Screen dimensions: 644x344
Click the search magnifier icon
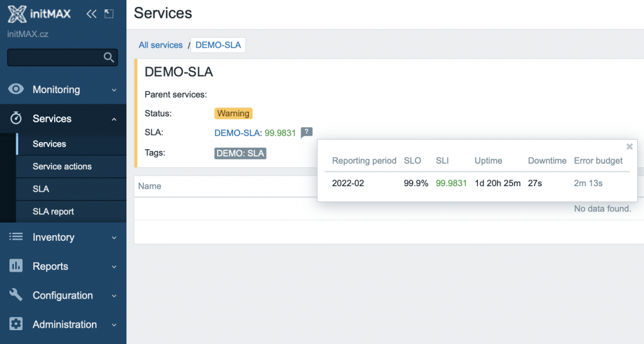[109, 57]
